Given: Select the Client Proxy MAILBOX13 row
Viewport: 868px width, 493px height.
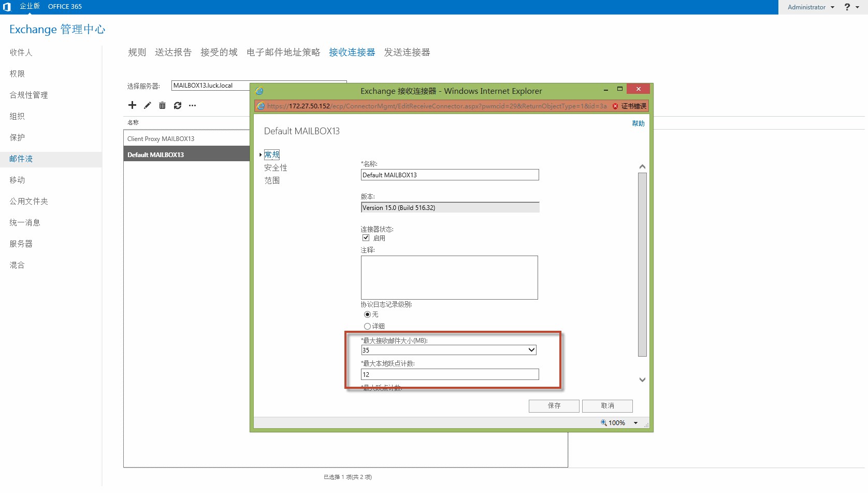Looking at the screenshot, I should coord(186,138).
